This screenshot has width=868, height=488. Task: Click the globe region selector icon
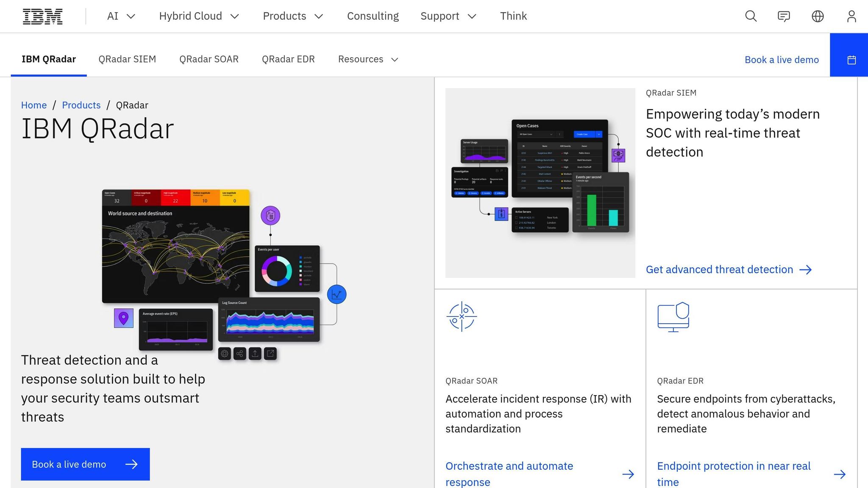tap(818, 17)
